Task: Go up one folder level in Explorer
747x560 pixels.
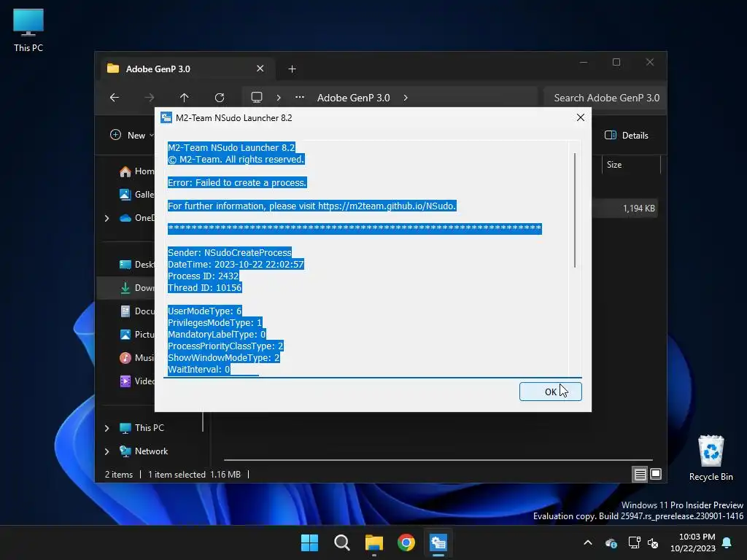Action: click(185, 98)
